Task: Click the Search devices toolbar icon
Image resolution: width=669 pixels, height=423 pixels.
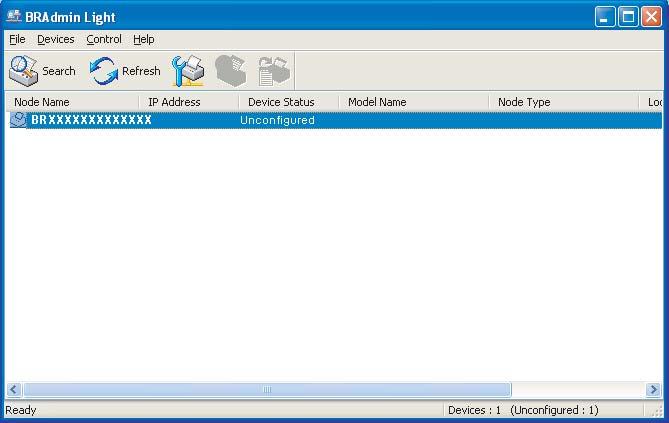Action: (x=23, y=70)
